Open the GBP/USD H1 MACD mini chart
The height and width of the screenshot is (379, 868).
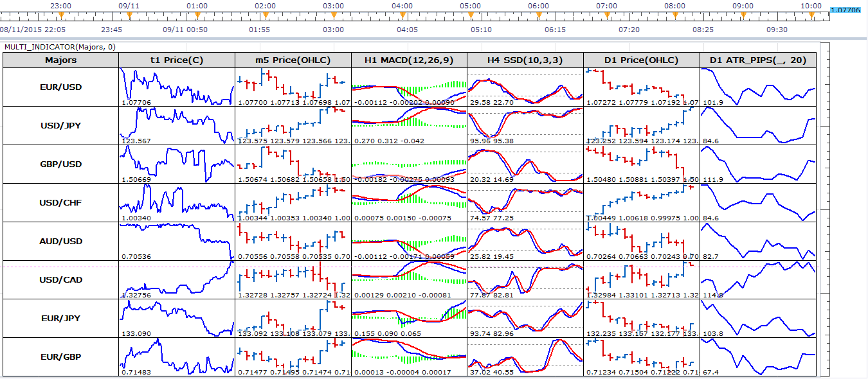[x=409, y=164]
